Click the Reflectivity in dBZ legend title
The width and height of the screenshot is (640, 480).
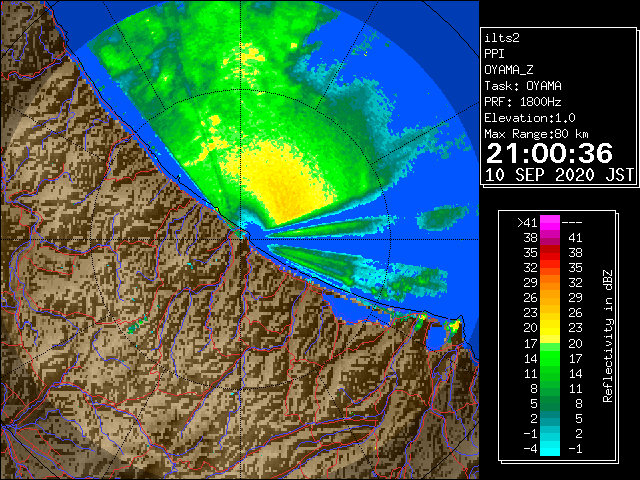point(608,336)
